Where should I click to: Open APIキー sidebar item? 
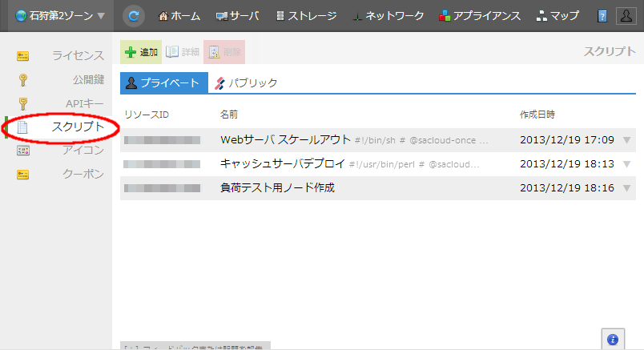[84, 103]
